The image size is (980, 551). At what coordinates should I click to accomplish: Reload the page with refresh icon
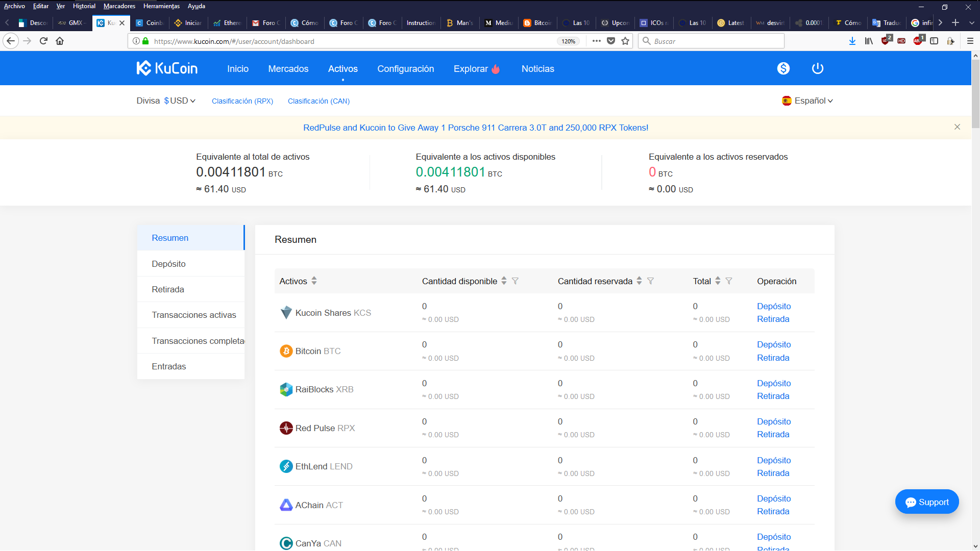pyautogui.click(x=43, y=41)
